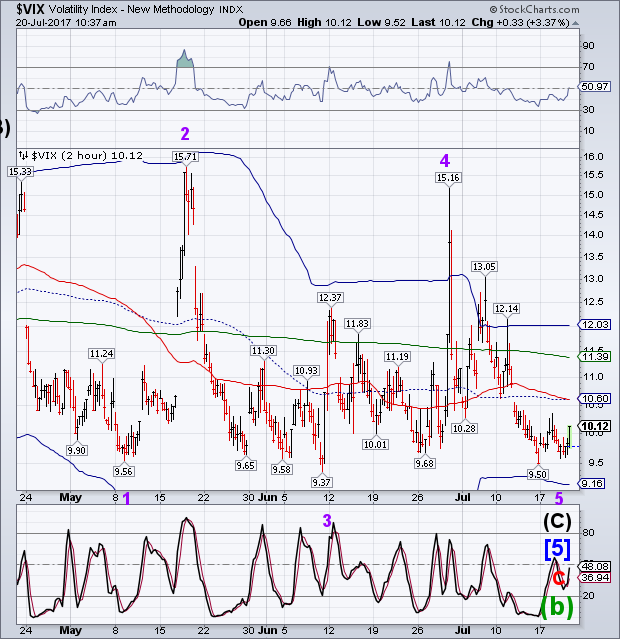This screenshot has height=639, width=620.
Task: Click the 9.37 low price label
Action: 322,482
